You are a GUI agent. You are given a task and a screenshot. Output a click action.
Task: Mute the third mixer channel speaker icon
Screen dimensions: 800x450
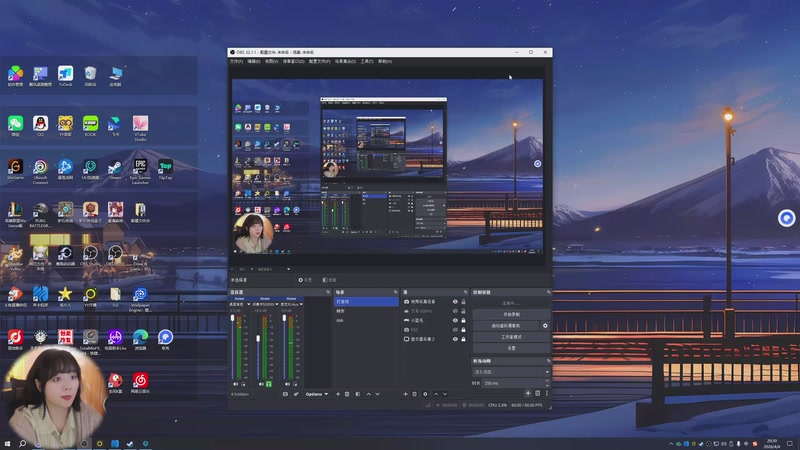(x=287, y=384)
